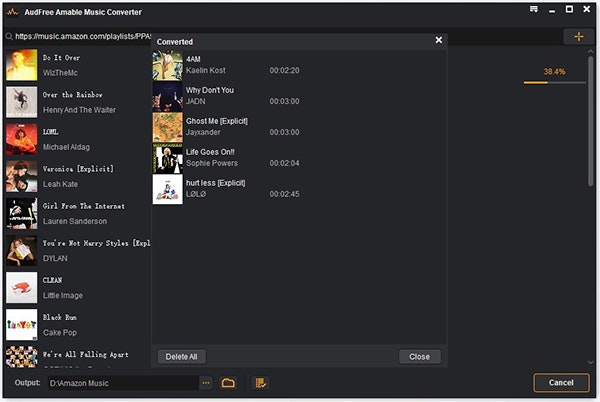Screen dimensions: 600x402
Task: Click artist DYLAN
Action: coord(55,259)
